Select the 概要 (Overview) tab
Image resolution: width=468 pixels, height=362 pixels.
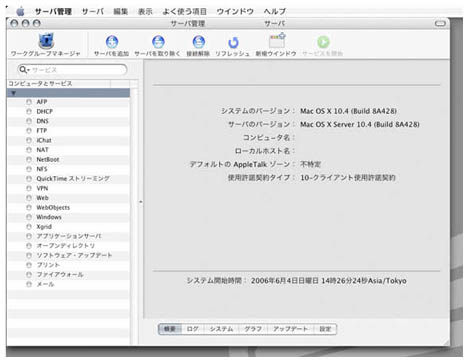[170, 329]
